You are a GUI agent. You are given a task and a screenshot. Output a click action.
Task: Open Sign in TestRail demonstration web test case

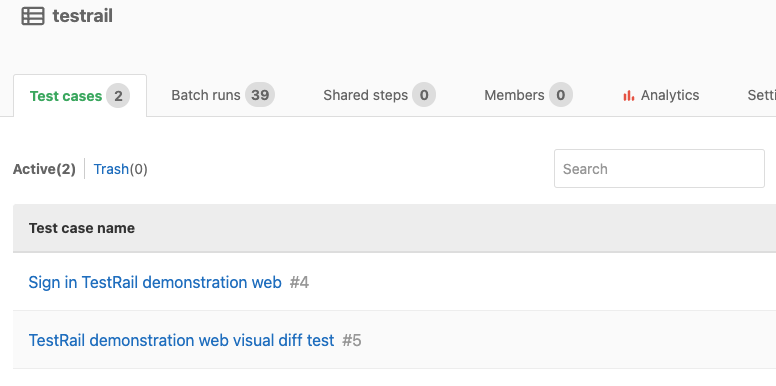click(x=155, y=282)
